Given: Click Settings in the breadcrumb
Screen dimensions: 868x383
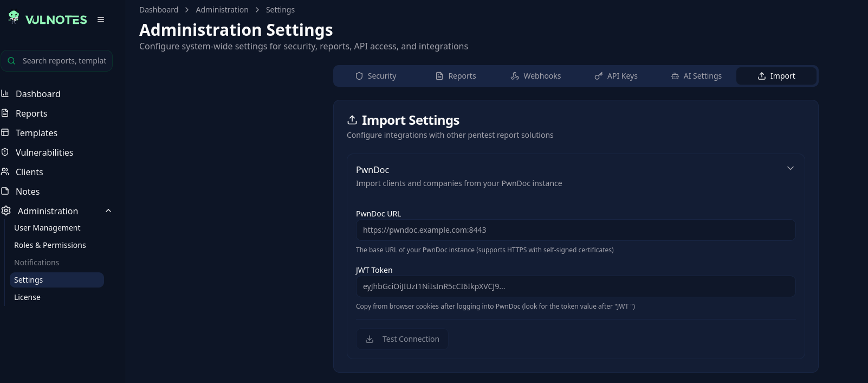Looking at the screenshot, I should pyautogui.click(x=280, y=10).
